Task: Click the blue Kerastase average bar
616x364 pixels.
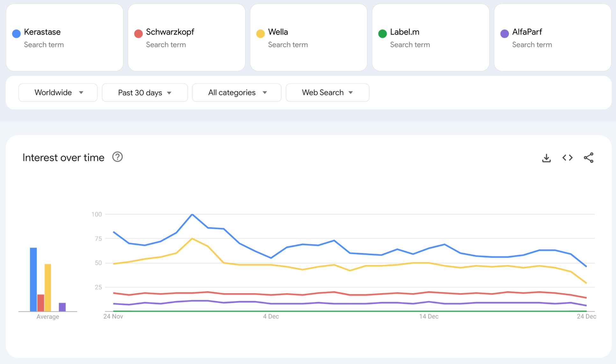Action: [x=33, y=279]
